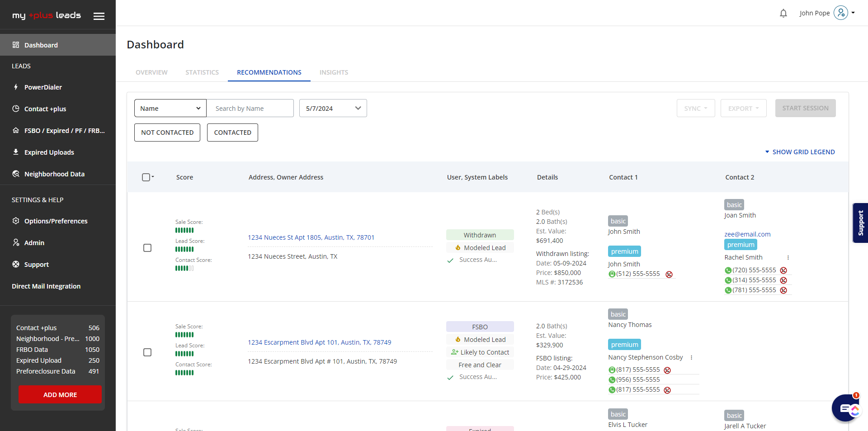Expand Show Grid Legend
Screen dimensions: 868x431
tap(800, 152)
